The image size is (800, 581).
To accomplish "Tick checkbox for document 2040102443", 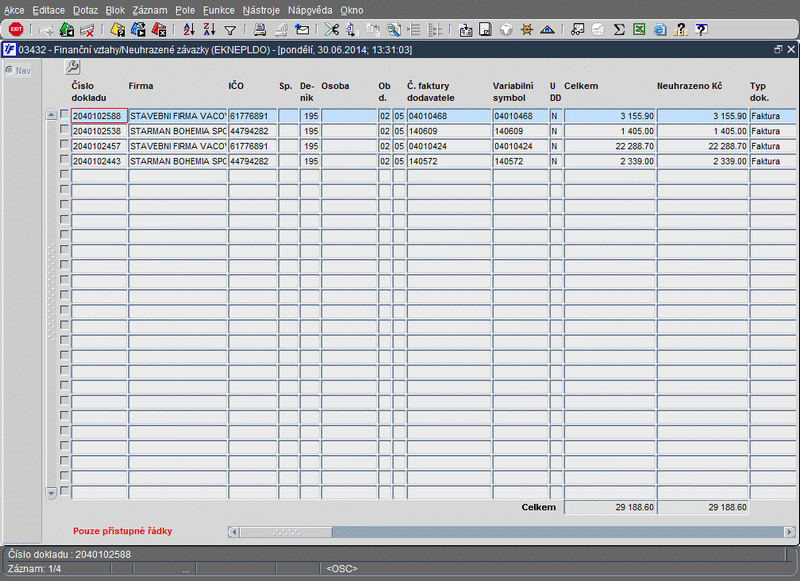I will coord(64,160).
